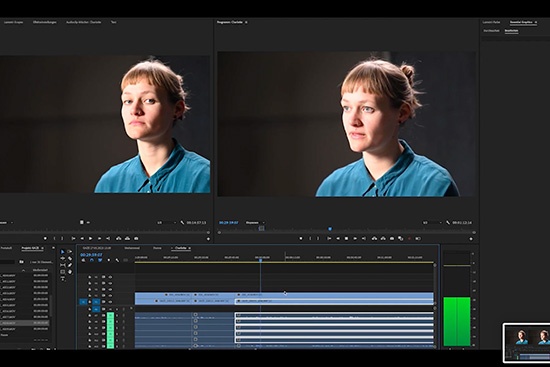Viewport: 550px width, 367px height.
Task: Toggle nest-or-individual-clips insert mode in timeline
Action: [83, 260]
